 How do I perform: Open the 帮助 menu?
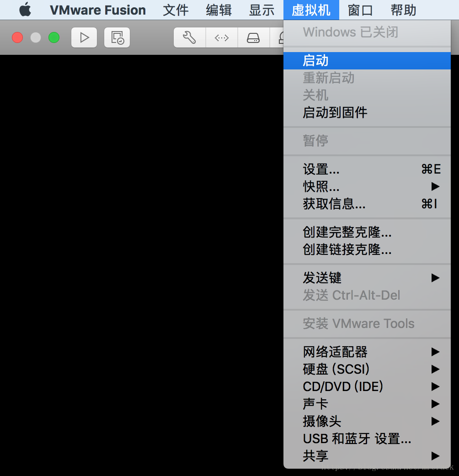[403, 10]
